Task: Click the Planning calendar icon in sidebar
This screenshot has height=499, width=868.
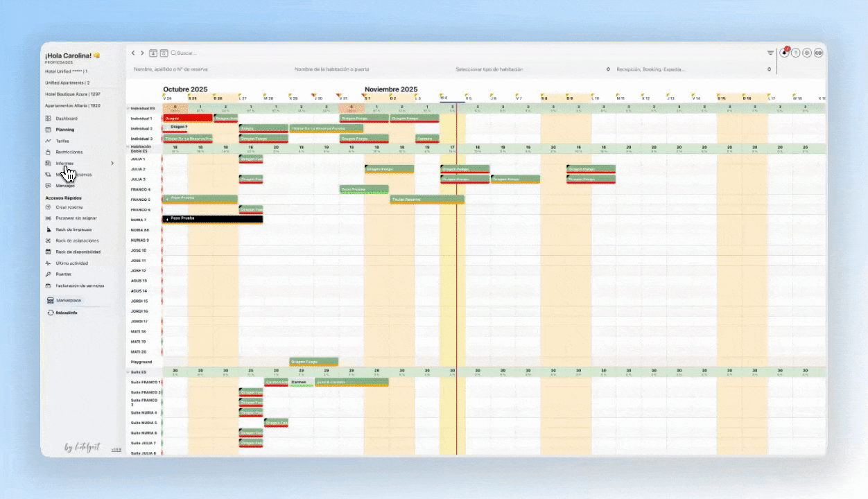Action: coord(48,130)
